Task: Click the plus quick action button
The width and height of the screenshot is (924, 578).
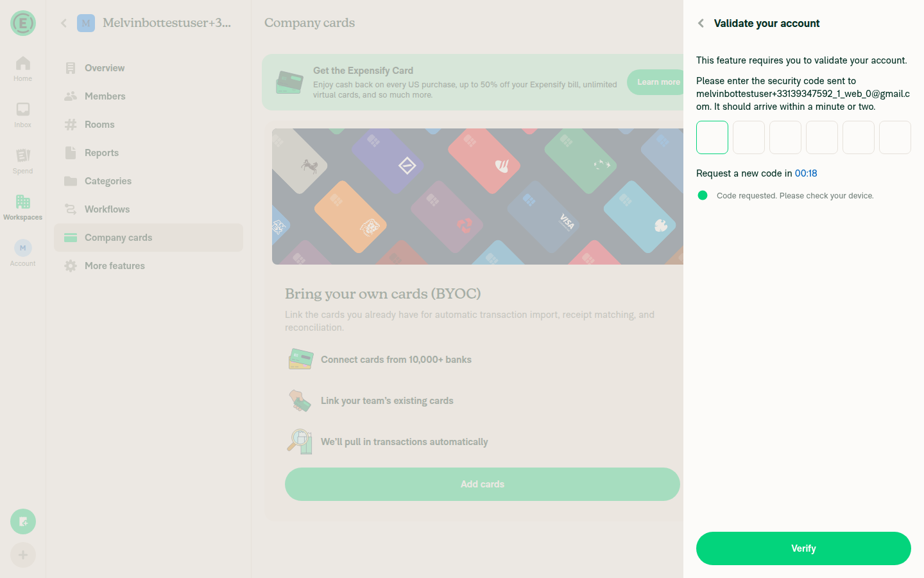Action: (x=23, y=555)
